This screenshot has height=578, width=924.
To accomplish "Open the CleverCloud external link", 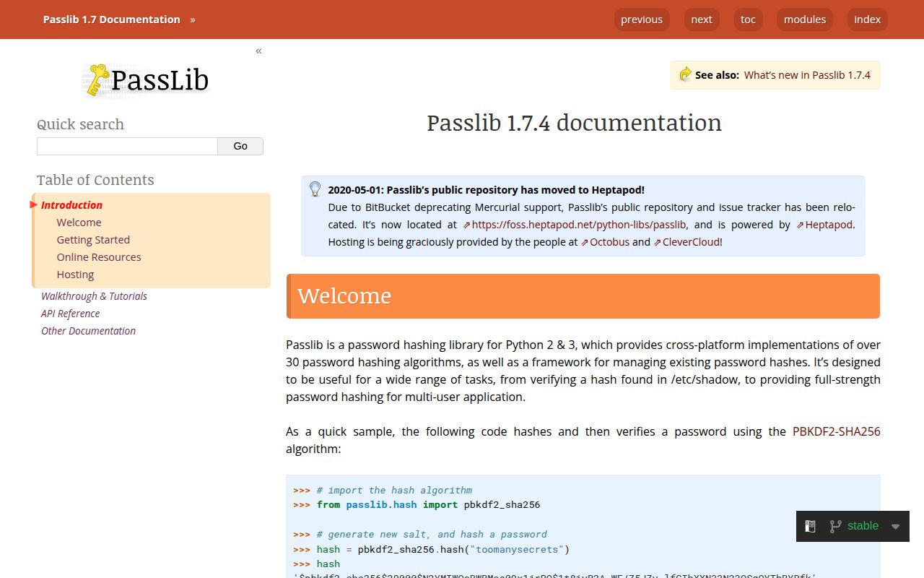I will [x=687, y=242].
